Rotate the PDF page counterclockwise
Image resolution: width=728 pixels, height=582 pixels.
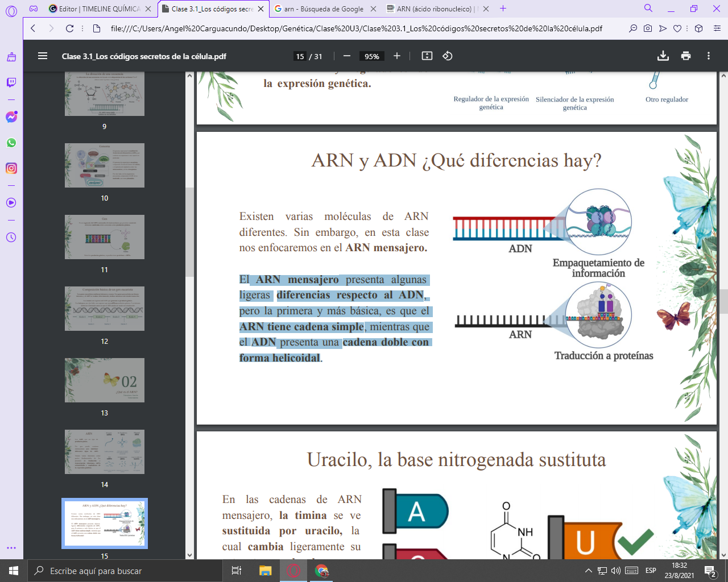(448, 56)
